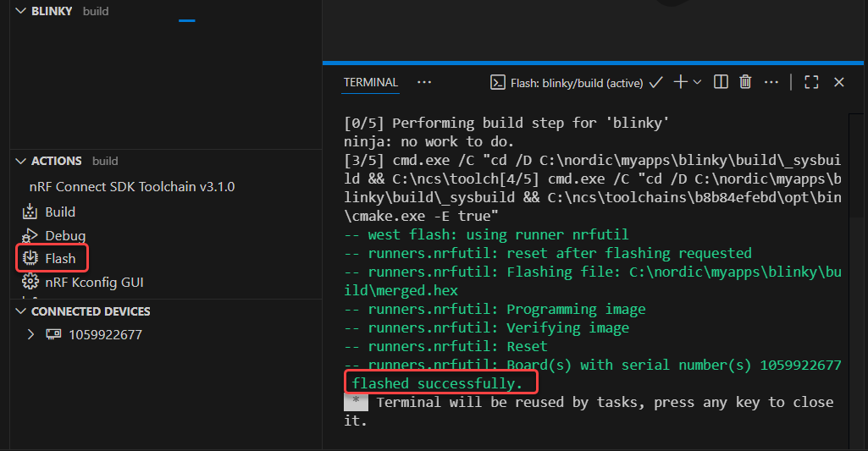Click the device board icon for 1059922677

[x=53, y=334]
